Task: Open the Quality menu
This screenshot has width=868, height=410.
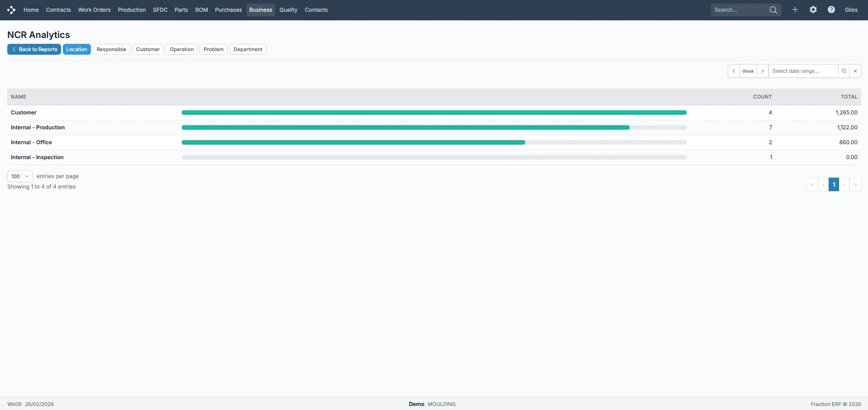Action: coord(288,10)
